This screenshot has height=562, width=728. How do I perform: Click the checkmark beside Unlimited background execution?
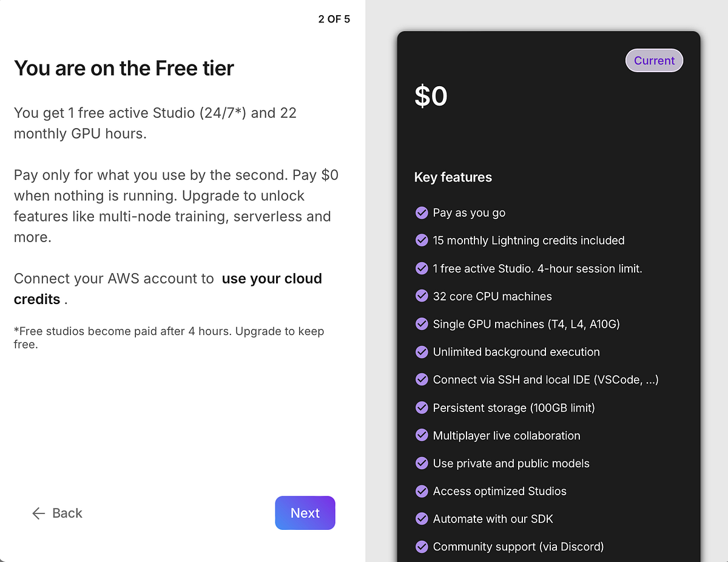(422, 352)
